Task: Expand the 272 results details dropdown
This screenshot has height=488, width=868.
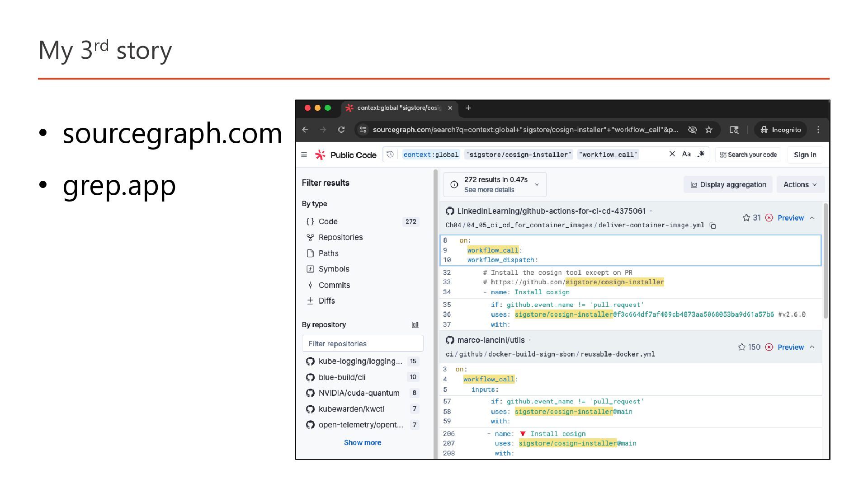Action: point(537,184)
